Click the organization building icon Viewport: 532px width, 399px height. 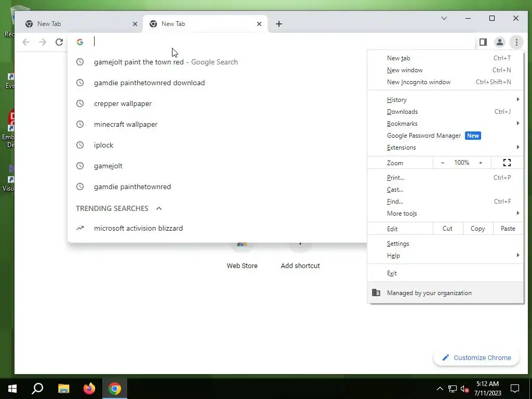(376, 292)
